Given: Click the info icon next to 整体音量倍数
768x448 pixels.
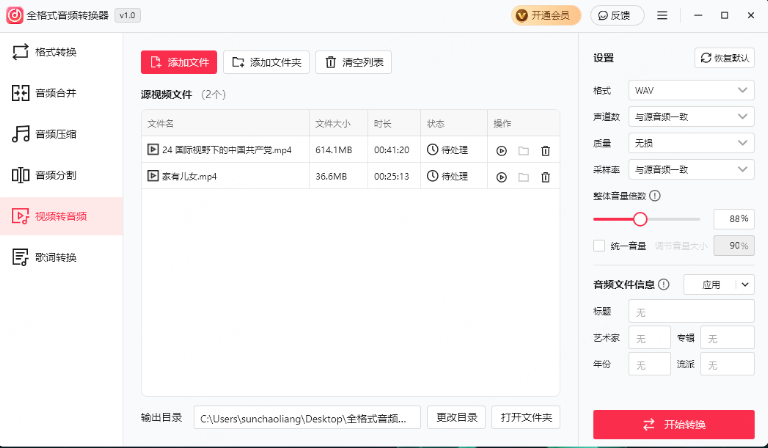Looking at the screenshot, I should pos(654,196).
